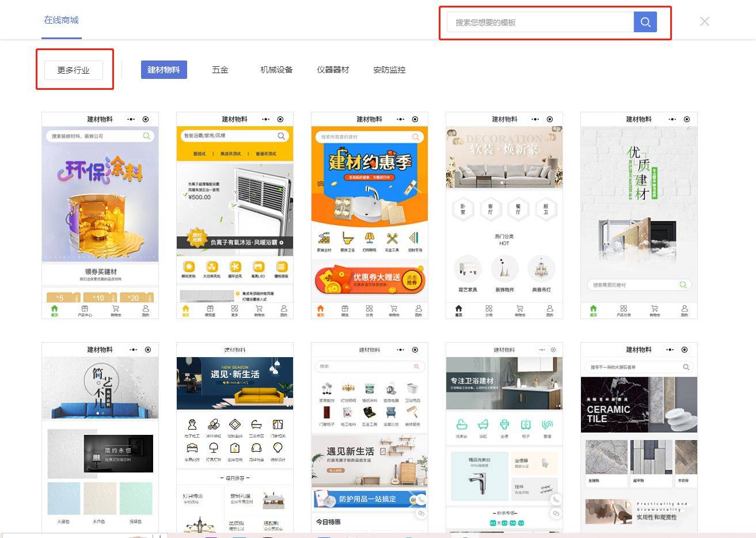This screenshot has height=538, width=756.
Task: Switch to the 五金 category
Action: click(220, 70)
